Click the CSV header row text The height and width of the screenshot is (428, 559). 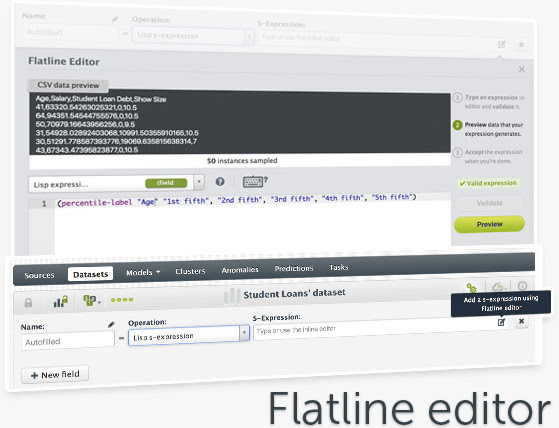(x=101, y=99)
